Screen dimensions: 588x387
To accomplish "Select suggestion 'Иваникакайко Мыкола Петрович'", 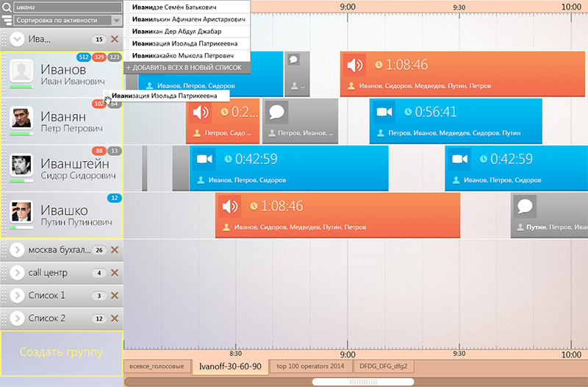I will click(x=187, y=56).
